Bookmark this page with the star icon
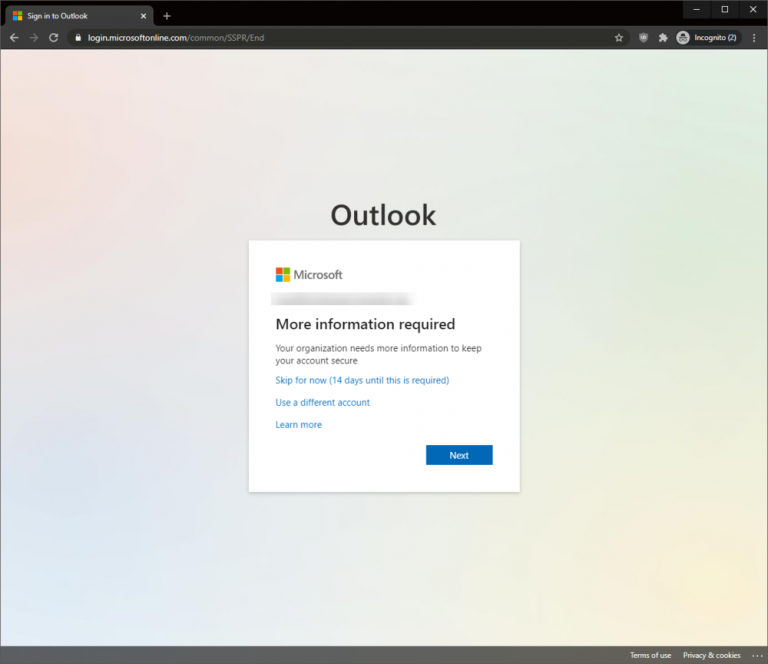This screenshot has width=768, height=664. [x=619, y=38]
